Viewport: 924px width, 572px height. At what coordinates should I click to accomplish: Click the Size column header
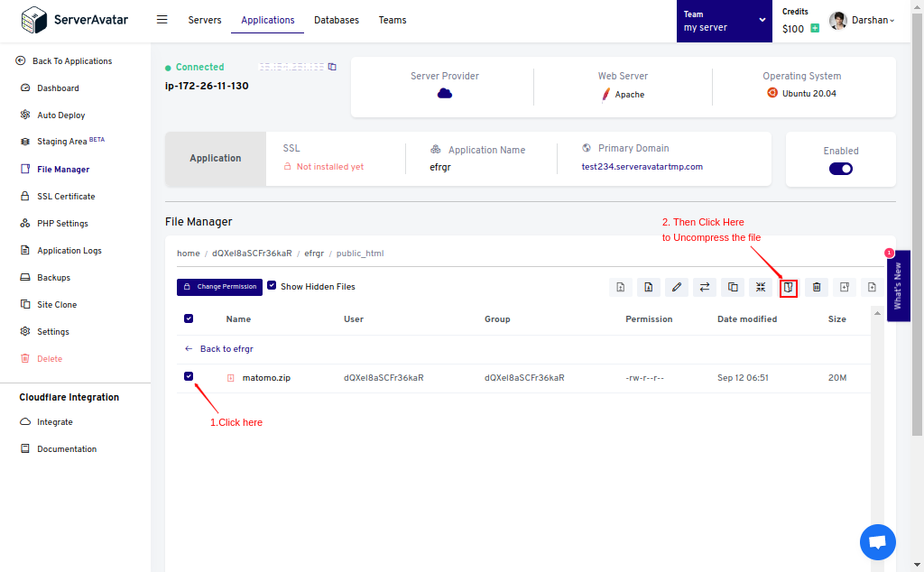click(836, 318)
